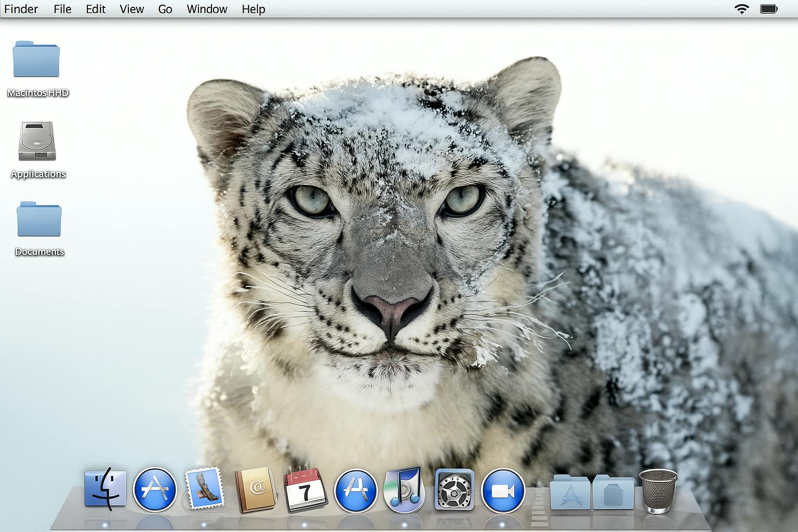Open the View menu
798x532 pixels.
pos(132,9)
